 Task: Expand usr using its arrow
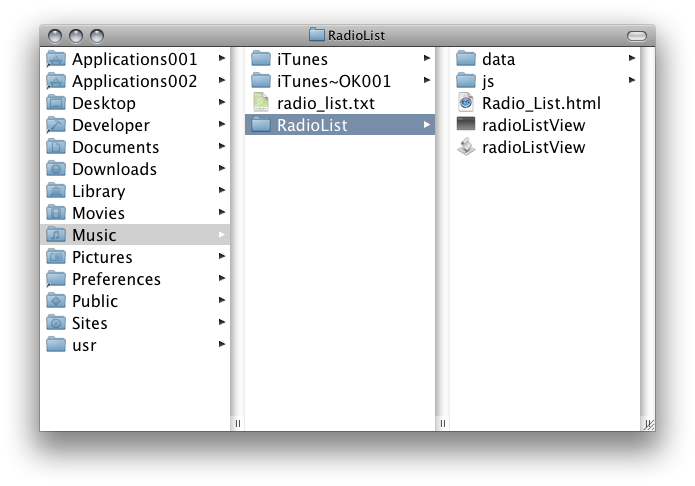[222, 344]
